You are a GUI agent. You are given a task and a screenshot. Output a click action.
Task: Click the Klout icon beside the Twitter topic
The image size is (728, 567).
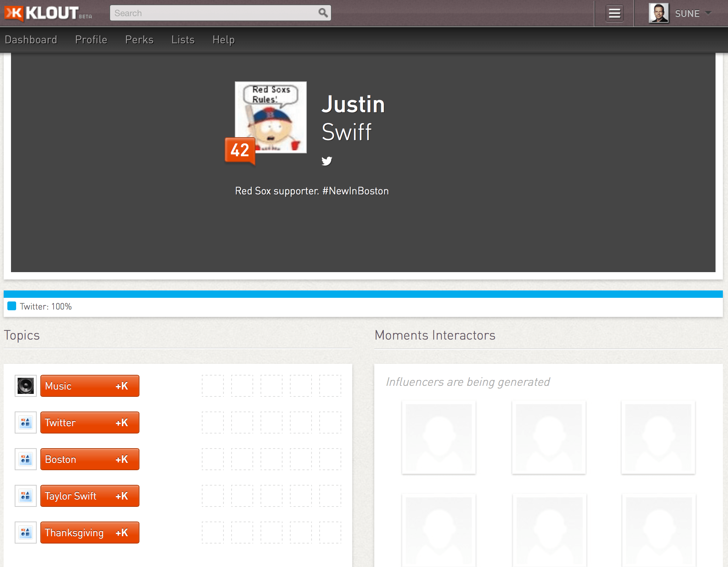[25, 422]
